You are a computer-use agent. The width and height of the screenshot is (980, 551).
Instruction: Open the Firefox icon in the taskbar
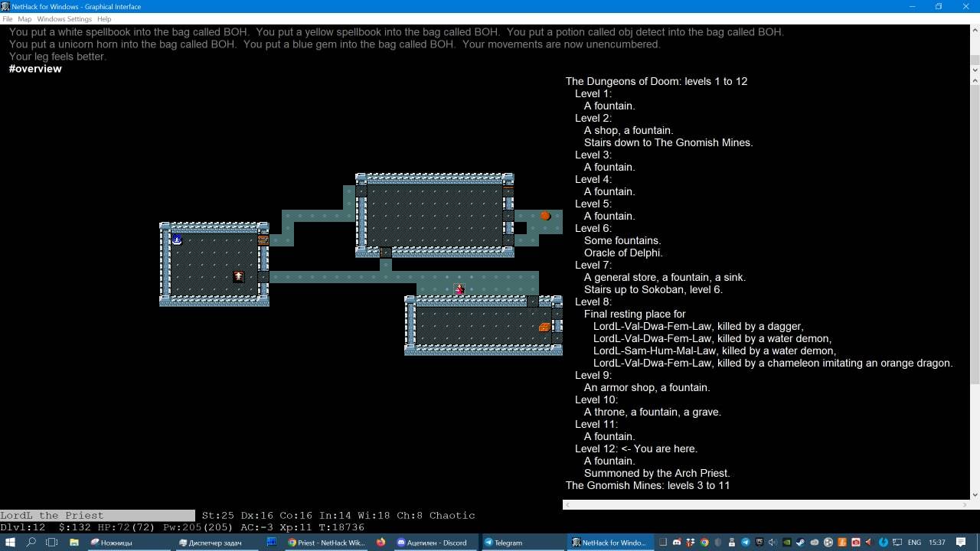pos(381,543)
